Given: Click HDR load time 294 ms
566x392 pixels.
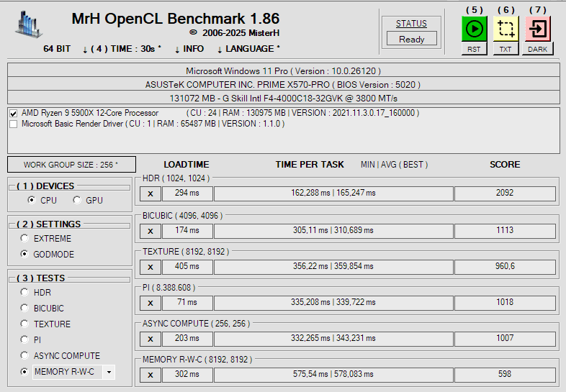Looking at the screenshot, I should [x=187, y=193].
